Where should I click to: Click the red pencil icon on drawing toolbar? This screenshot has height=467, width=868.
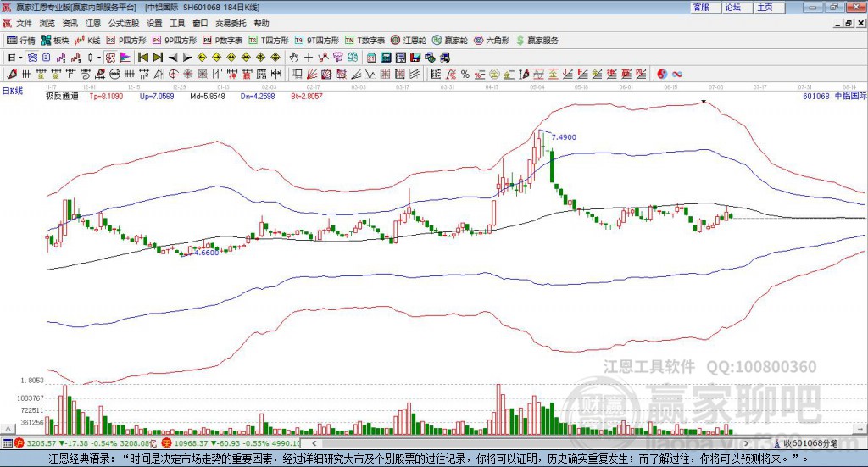click(x=12, y=74)
